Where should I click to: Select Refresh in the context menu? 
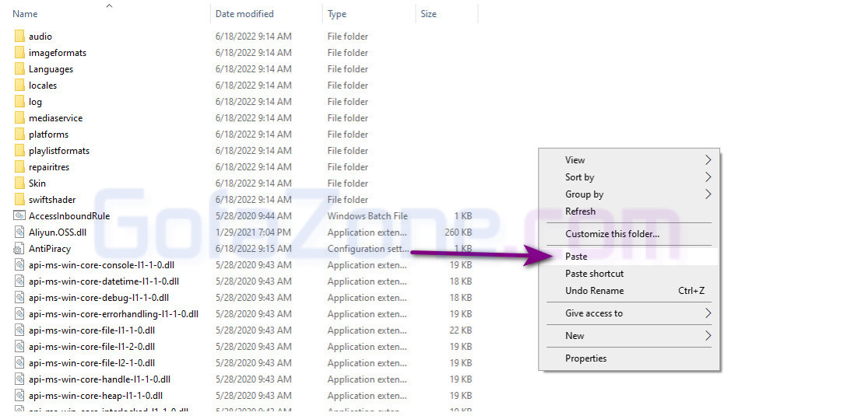(581, 211)
